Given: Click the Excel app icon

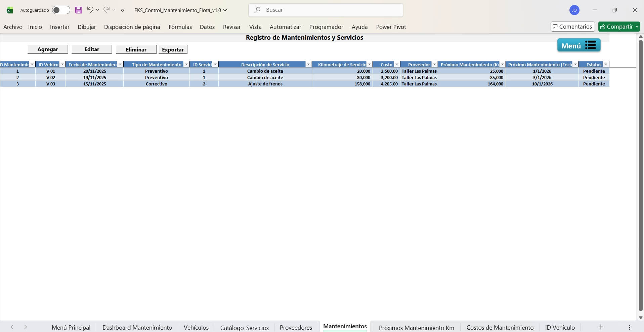Looking at the screenshot, I should [10, 10].
